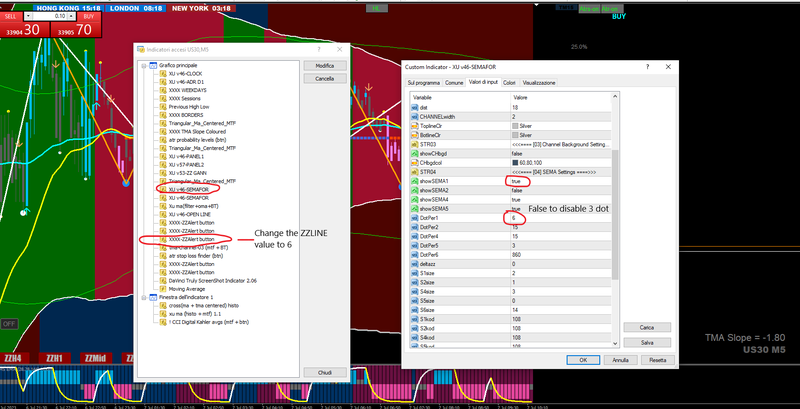Click the string icon beside STR03
This screenshot has height=409, width=800.
point(415,144)
